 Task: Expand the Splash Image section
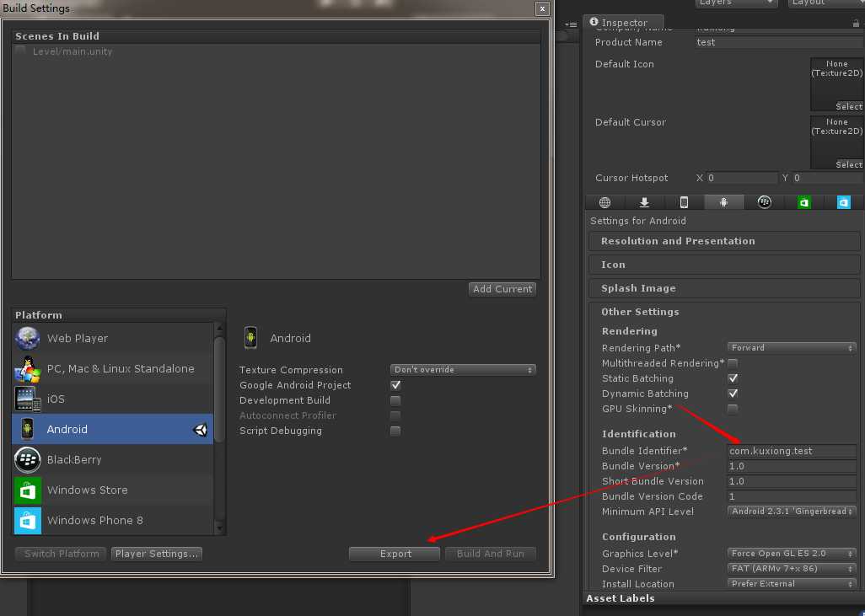[723, 288]
